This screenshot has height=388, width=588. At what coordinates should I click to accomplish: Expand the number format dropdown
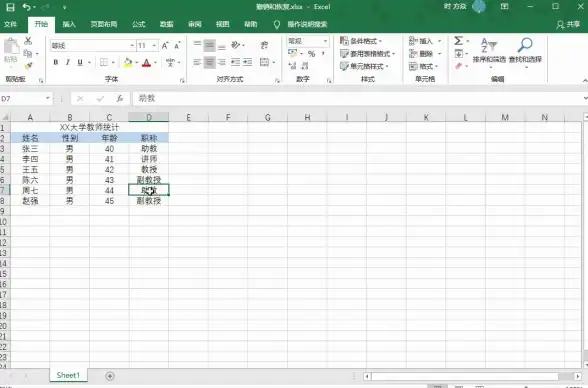point(325,41)
